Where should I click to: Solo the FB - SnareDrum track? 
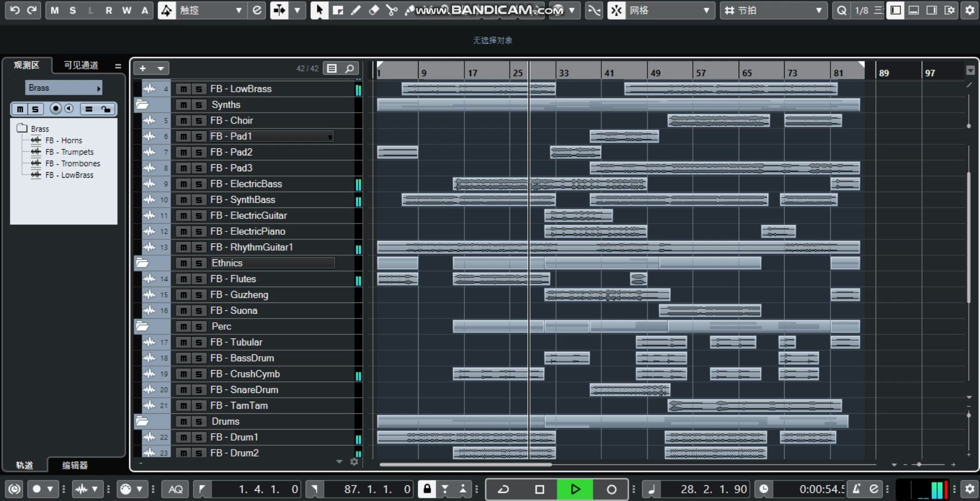point(199,390)
